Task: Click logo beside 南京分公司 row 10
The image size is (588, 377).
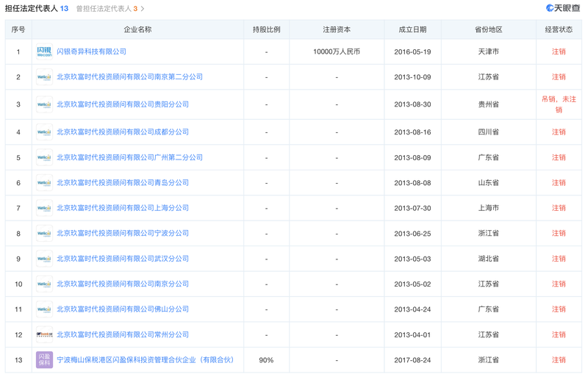Action: point(44,284)
